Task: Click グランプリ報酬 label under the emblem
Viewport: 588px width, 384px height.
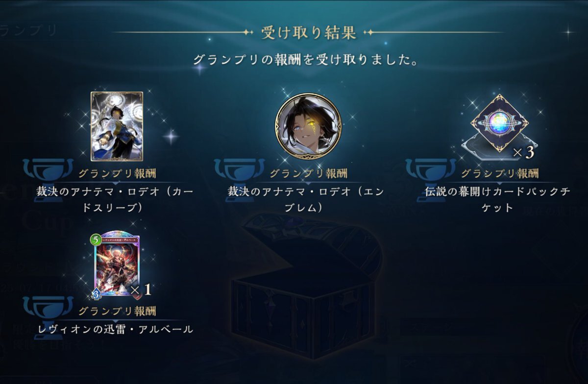Action: 308,173
